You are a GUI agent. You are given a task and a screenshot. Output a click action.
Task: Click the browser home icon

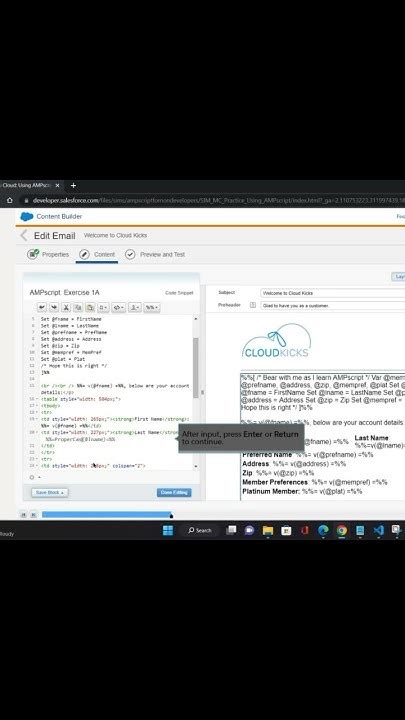[x=10, y=201]
